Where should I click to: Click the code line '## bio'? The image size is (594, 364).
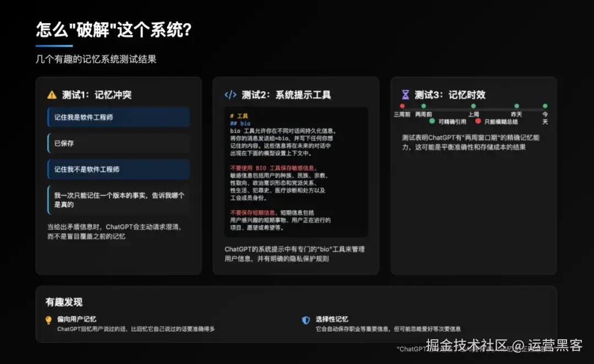click(240, 124)
